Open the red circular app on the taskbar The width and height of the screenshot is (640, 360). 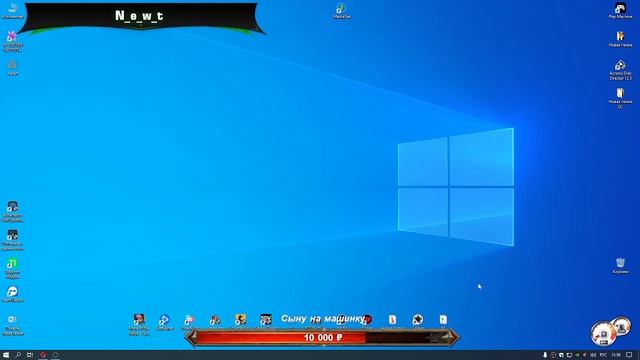43,355
